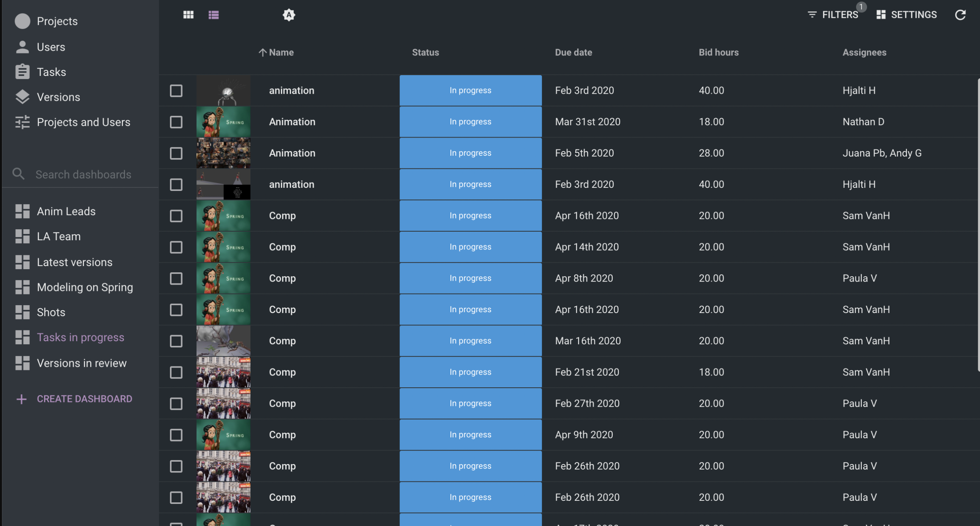Switch to the Versions in review dashboard

pos(82,363)
